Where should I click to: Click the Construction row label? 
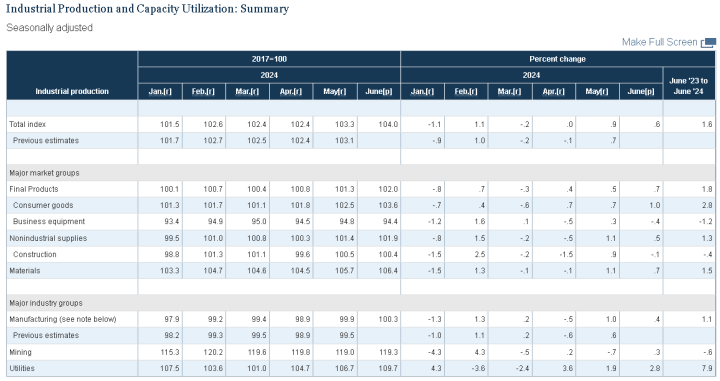click(x=35, y=254)
